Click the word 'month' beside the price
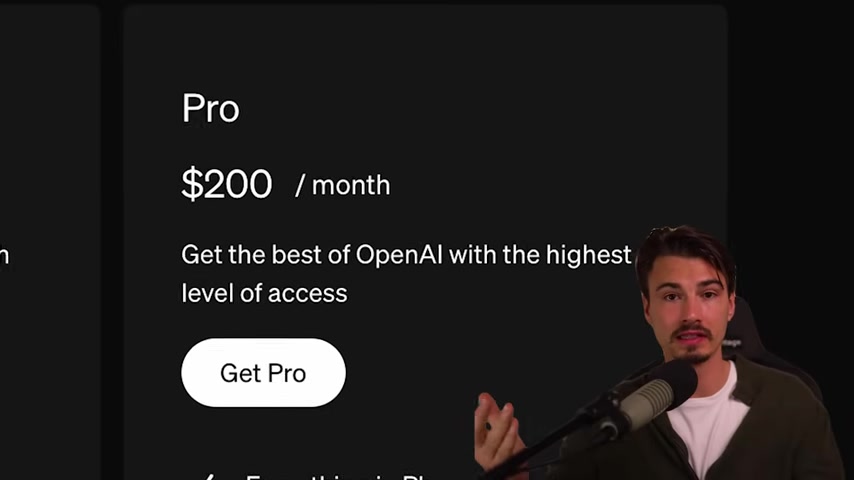Image resolution: width=854 pixels, height=480 pixels. pyautogui.click(x=351, y=185)
